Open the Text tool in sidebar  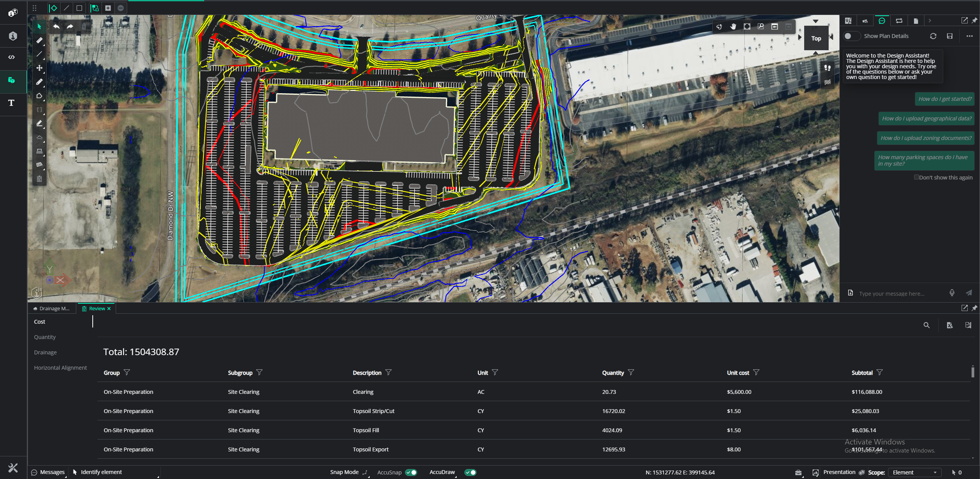click(11, 103)
